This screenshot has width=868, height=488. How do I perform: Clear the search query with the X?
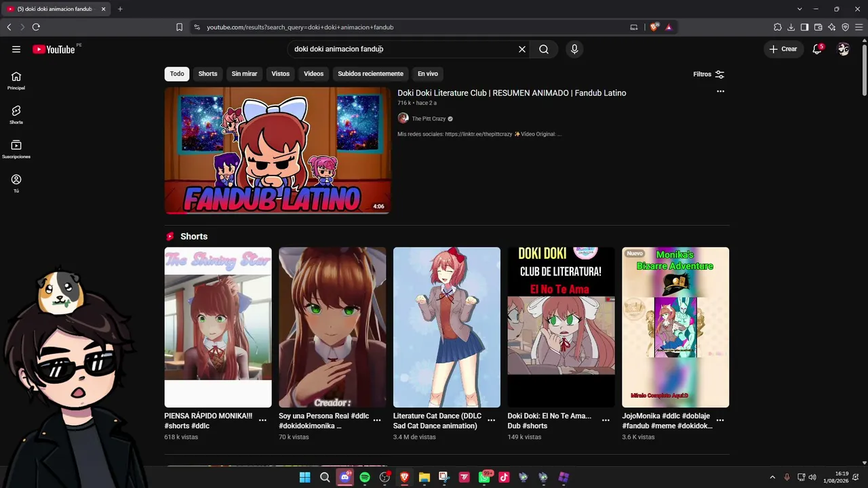[522, 49]
